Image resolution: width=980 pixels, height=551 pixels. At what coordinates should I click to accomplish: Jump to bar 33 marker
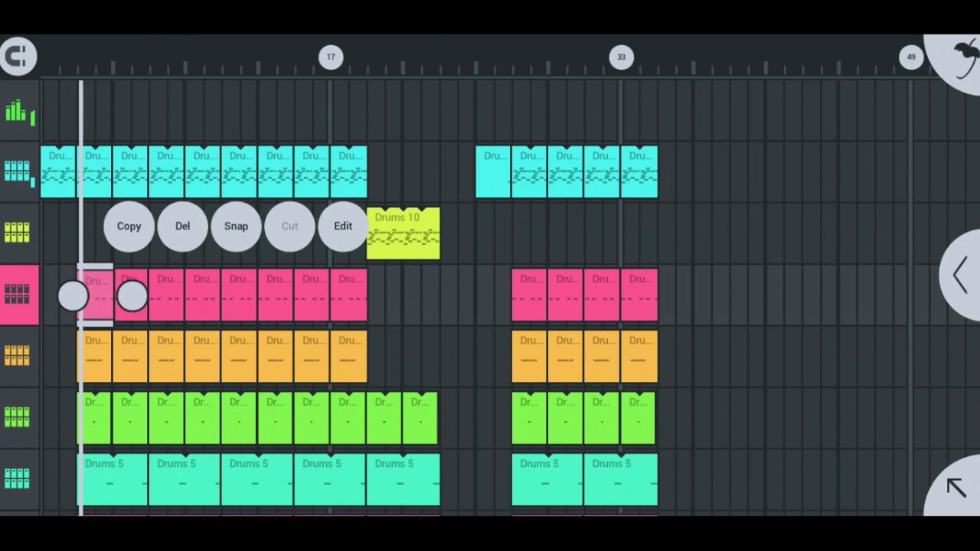[621, 57]
